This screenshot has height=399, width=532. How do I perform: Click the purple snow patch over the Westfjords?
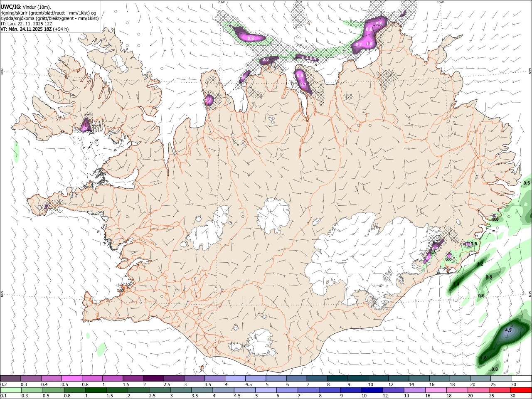[86, 125]
